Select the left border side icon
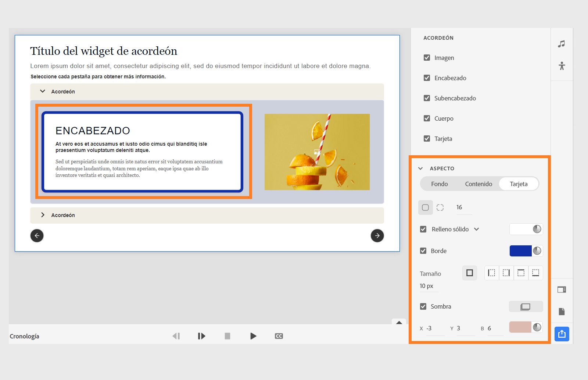The width and height of the screenshot is (588, 380). (x=491, y=273)
